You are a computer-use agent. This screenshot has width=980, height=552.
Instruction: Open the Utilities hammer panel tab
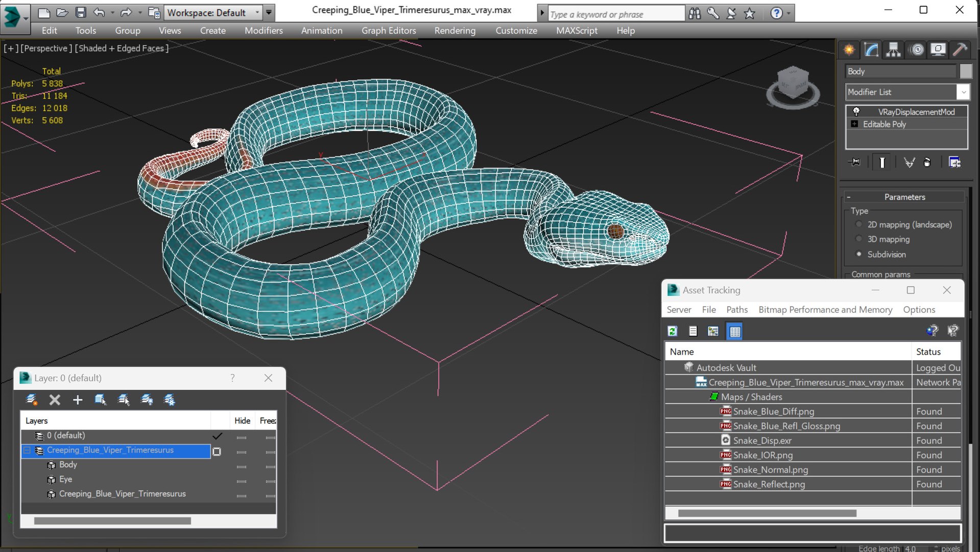click(960, 50)
